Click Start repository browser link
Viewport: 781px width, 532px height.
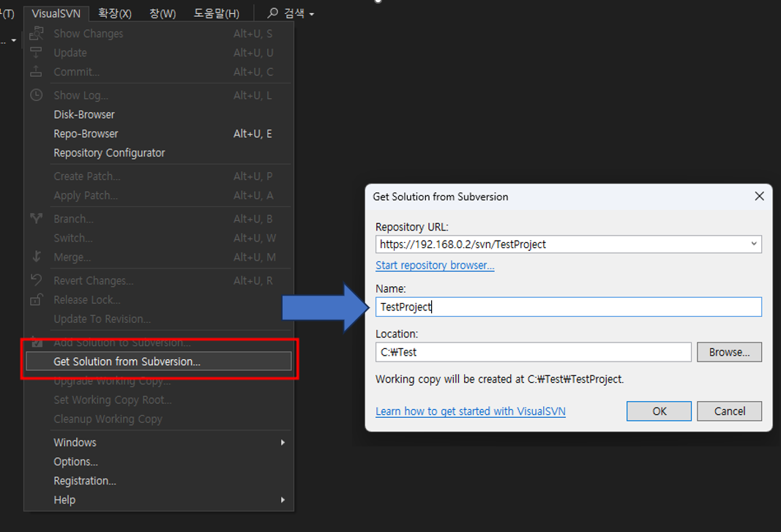click(x=435, y=265)
